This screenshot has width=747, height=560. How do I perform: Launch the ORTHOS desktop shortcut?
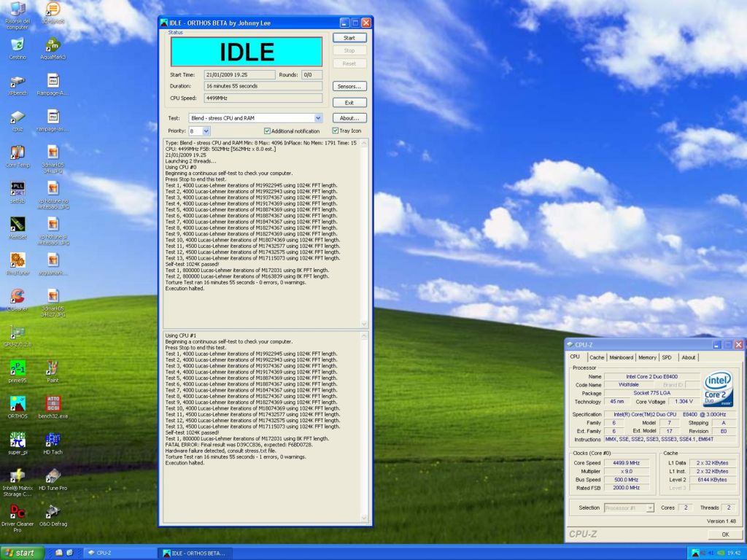tap(18, 408)
